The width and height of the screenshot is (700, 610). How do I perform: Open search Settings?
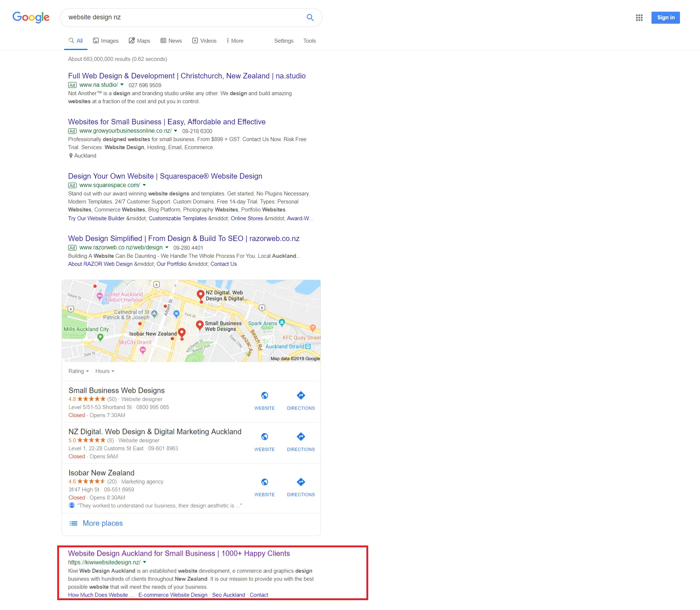coord(284,41)
